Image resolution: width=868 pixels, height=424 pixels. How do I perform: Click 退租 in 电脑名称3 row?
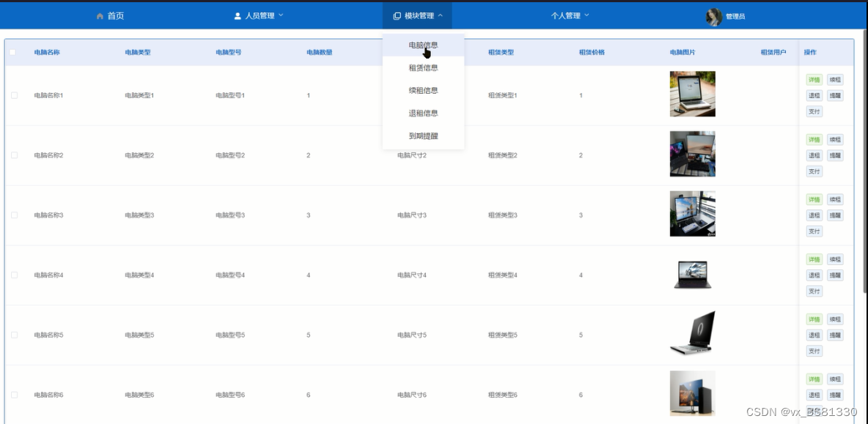[814, 215]
